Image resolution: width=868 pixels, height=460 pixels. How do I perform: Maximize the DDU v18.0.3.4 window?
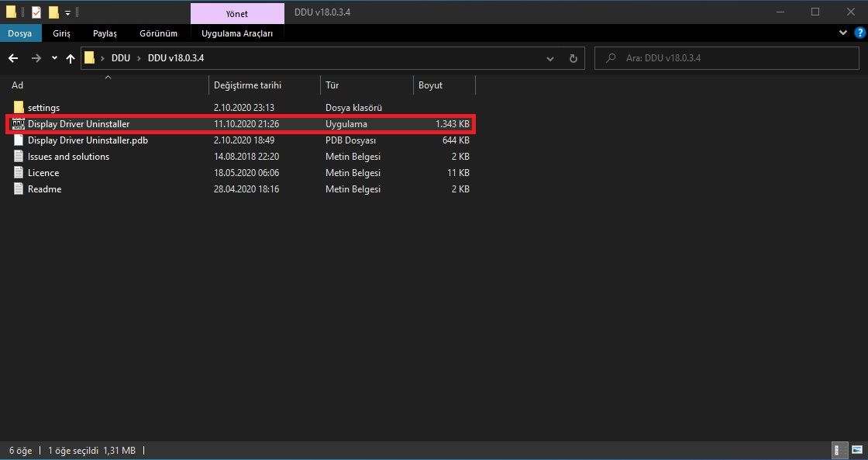point(815,12)
